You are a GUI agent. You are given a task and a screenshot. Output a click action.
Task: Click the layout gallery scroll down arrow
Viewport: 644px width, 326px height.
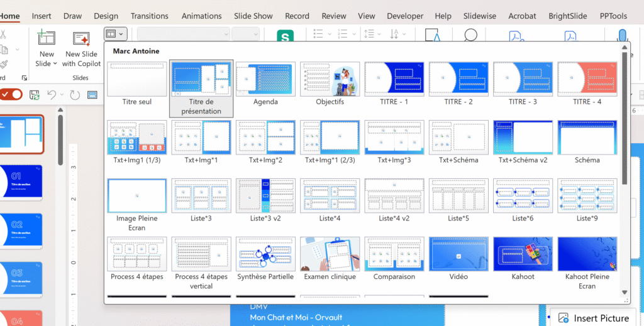coord(624,292)
